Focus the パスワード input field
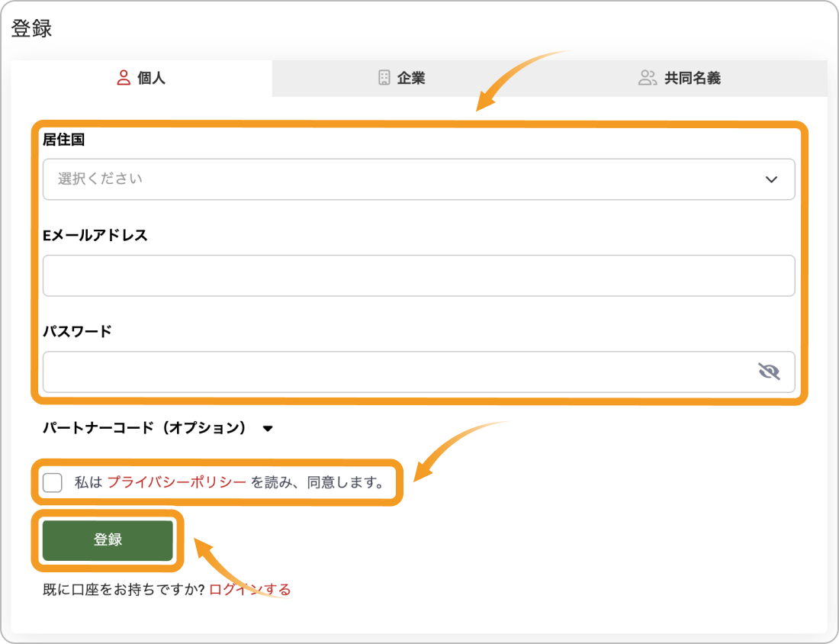839x644 pixels. (419, 372)
